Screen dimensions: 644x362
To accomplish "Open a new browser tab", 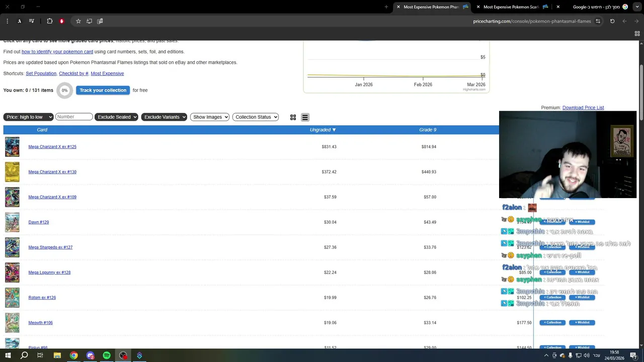I will click(386, 7).
